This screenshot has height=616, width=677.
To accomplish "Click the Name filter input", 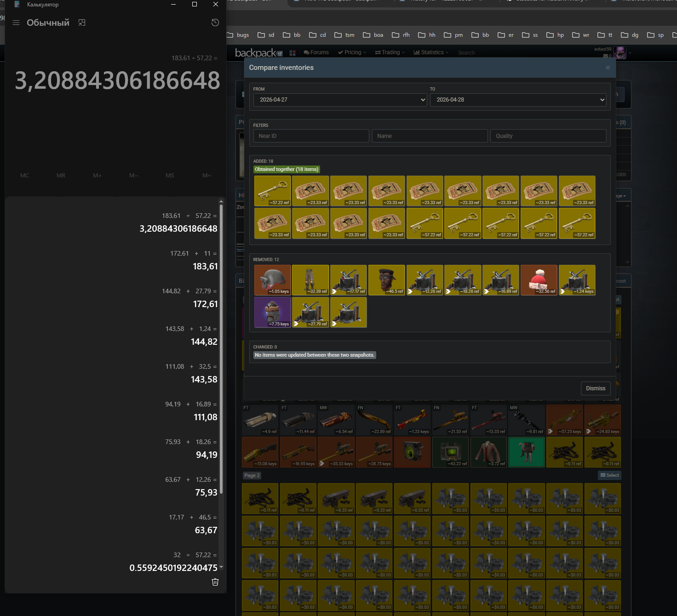I will 430,136.
